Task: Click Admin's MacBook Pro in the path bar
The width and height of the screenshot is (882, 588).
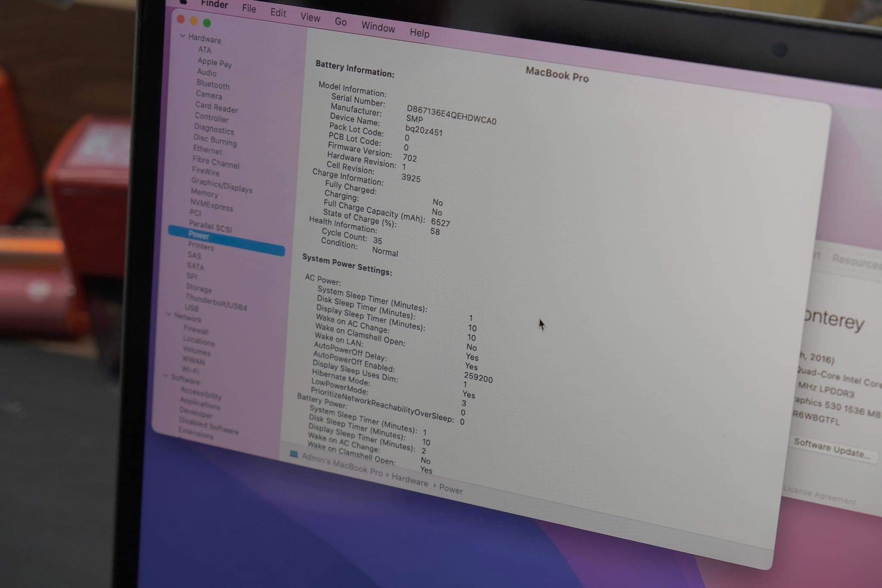Action: [x=342, y=465]
